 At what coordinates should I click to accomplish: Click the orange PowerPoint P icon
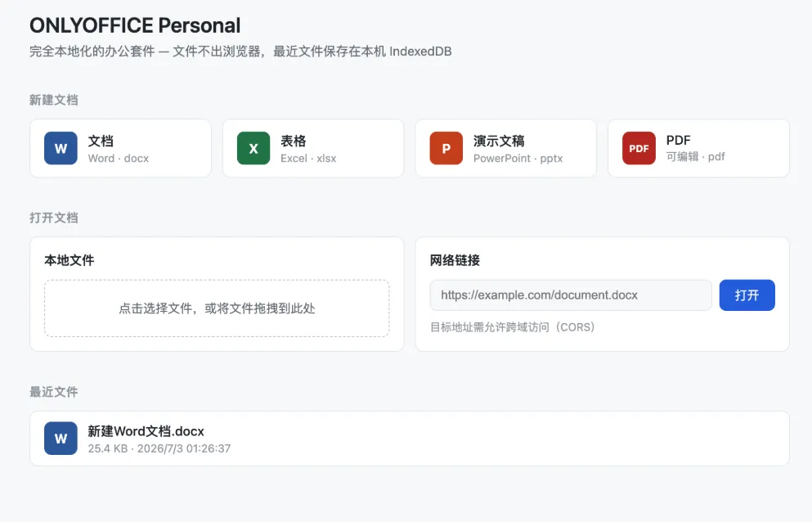click(x=446, y=148)
